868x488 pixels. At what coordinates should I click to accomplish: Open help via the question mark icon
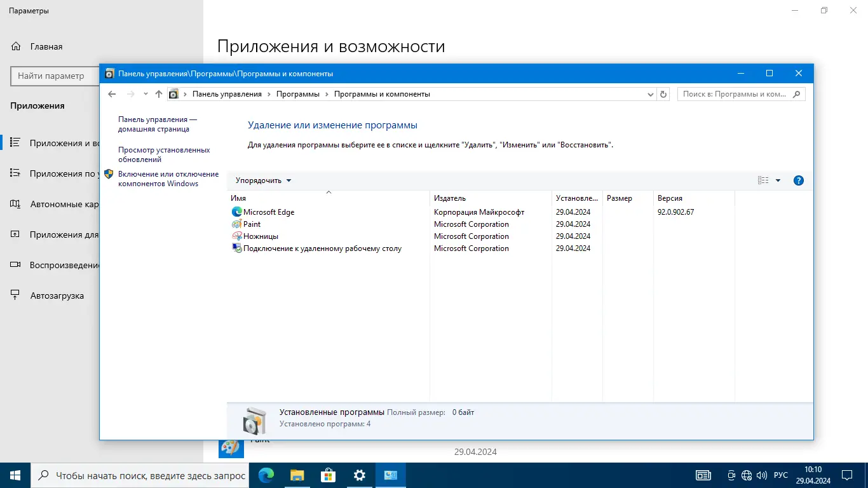point(798,180)
